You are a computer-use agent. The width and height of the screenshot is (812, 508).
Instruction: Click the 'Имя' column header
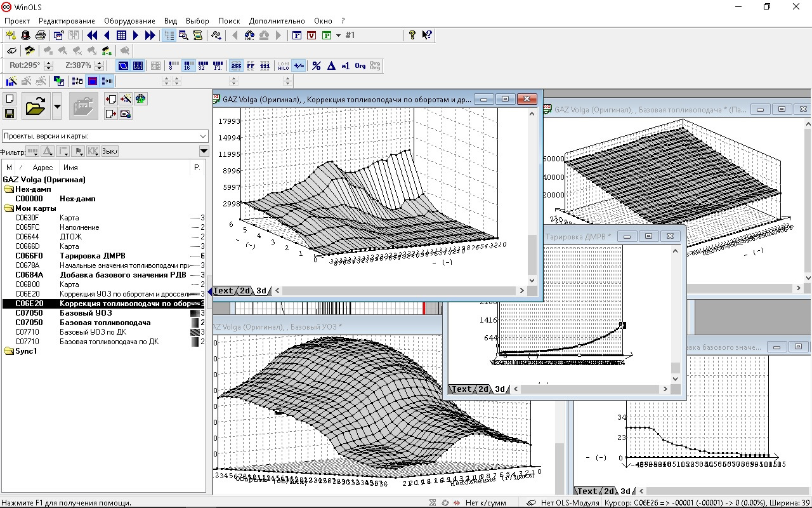(x=70, y=168)
